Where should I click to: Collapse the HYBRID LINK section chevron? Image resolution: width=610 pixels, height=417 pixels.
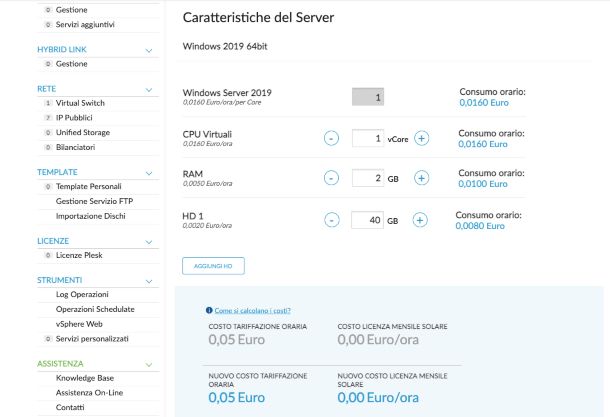149,51
